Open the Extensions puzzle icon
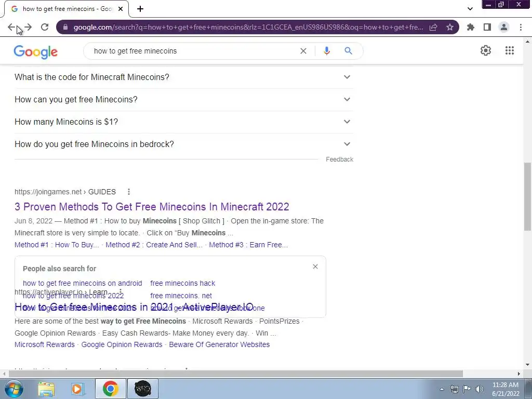 point(471,27)
